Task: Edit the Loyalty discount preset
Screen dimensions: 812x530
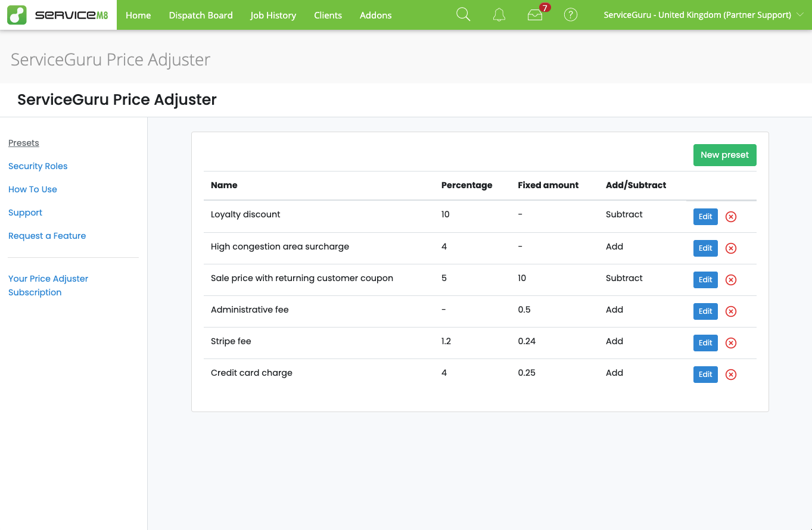Action: (705, 217)
